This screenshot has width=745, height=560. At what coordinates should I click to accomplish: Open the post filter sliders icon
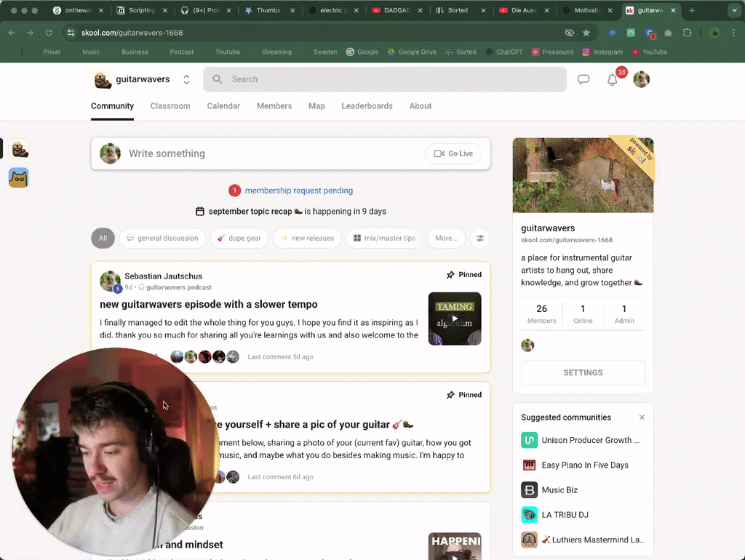pos(480,238)
